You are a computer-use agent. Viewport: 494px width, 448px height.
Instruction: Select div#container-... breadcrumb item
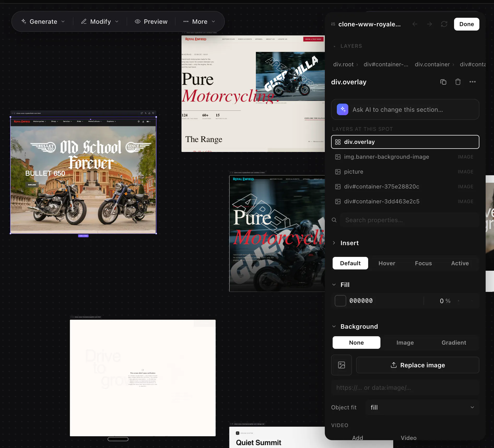386,64
